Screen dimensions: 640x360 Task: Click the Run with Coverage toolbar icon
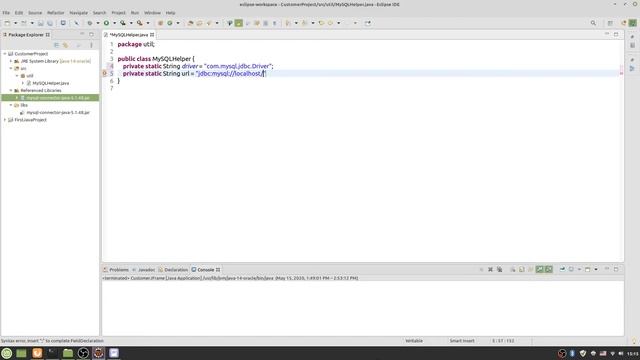[123, 23]
